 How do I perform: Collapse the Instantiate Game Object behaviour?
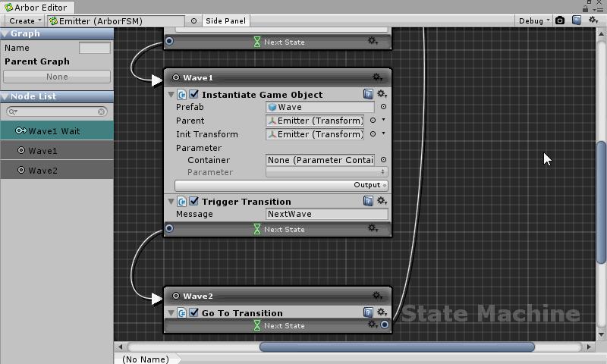(171, 94)
